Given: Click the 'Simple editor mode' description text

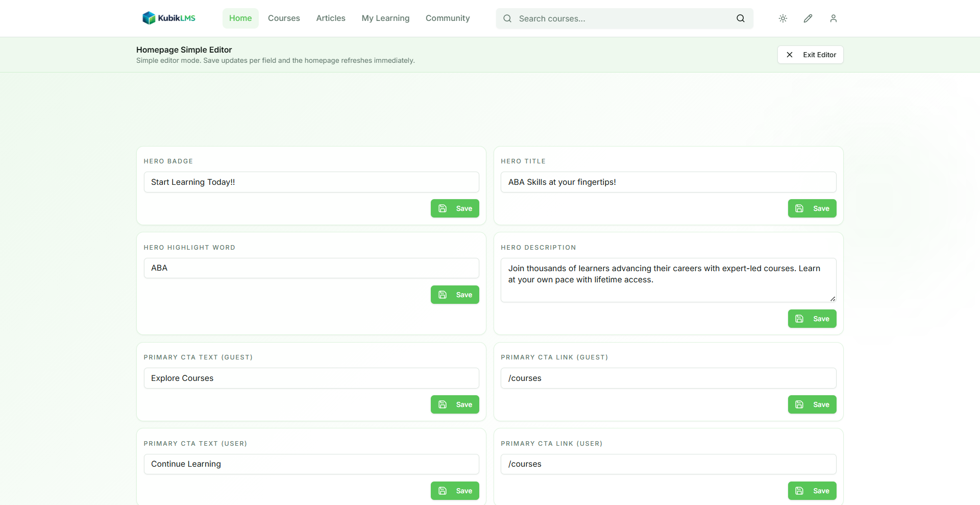Looking at the screenshot, I should (x=276, y=60).
